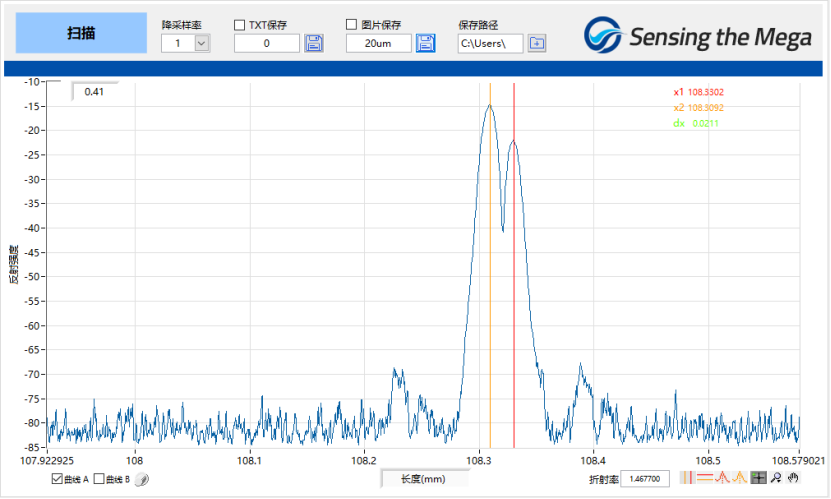Click the 折射率 refractive index field
831x499 pixels.
(x=646, y=479)
